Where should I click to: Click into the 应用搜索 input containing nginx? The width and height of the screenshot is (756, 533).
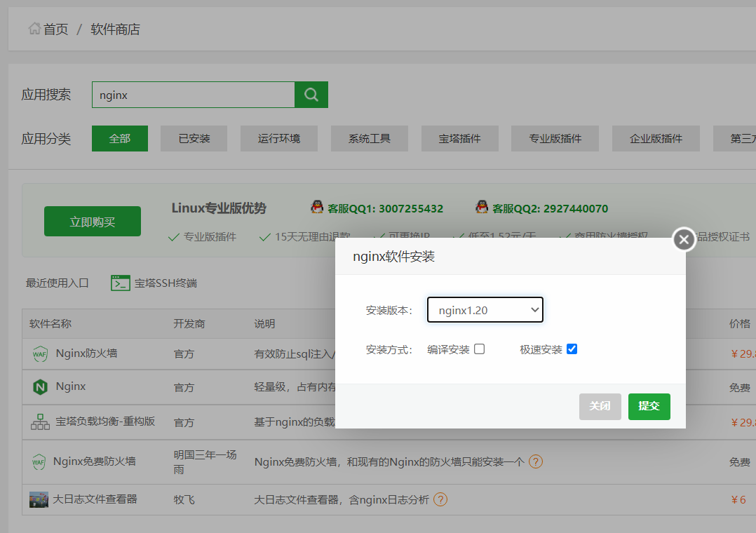coord(194,95)
